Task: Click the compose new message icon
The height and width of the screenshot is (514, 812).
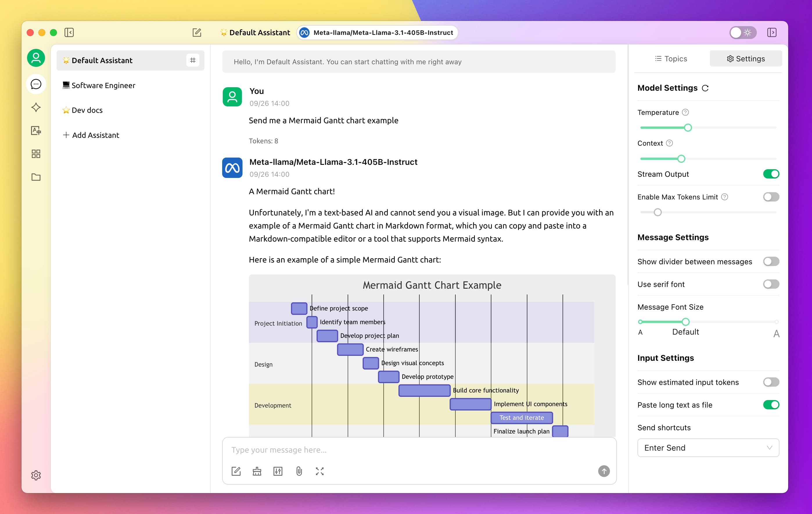Action: [x=197, y=32]
